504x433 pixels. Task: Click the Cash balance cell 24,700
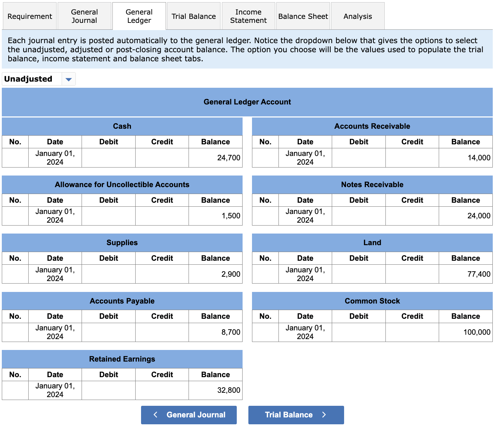tap(215, 158)
